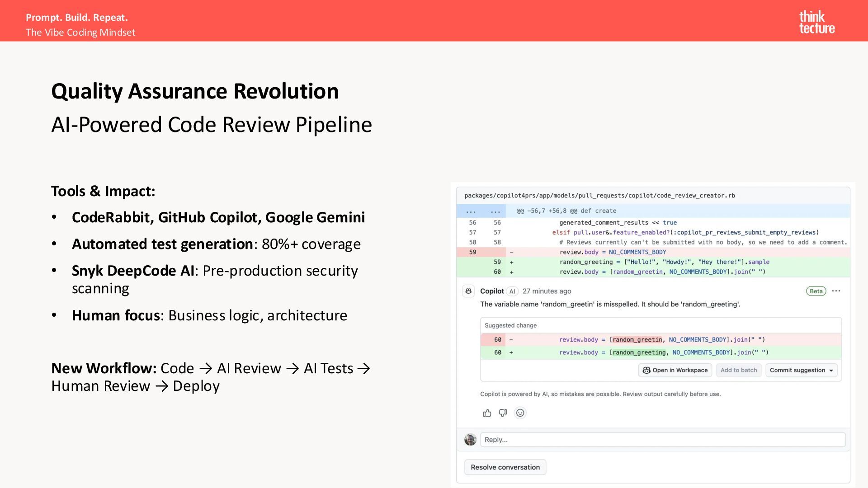
Task: Click added line 60 in the top diff
Action: point(653,272)
